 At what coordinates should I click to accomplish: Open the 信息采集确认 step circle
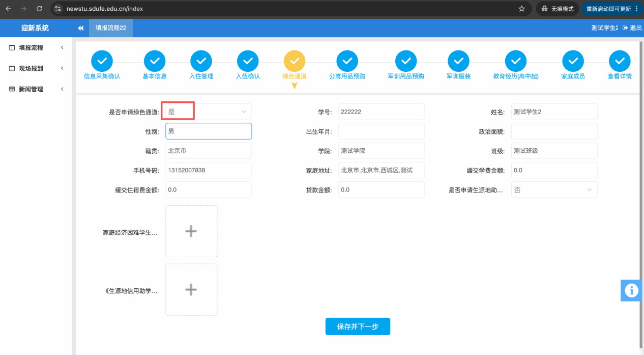(x=102, y=61)
